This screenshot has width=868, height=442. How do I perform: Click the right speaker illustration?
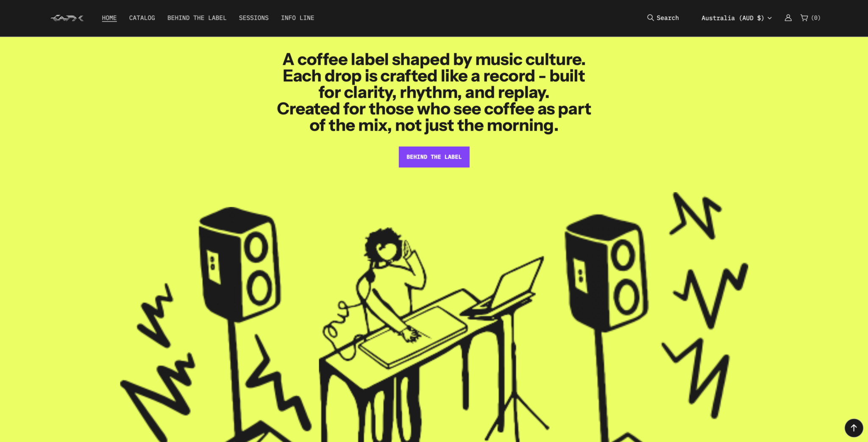pos(606,271)
